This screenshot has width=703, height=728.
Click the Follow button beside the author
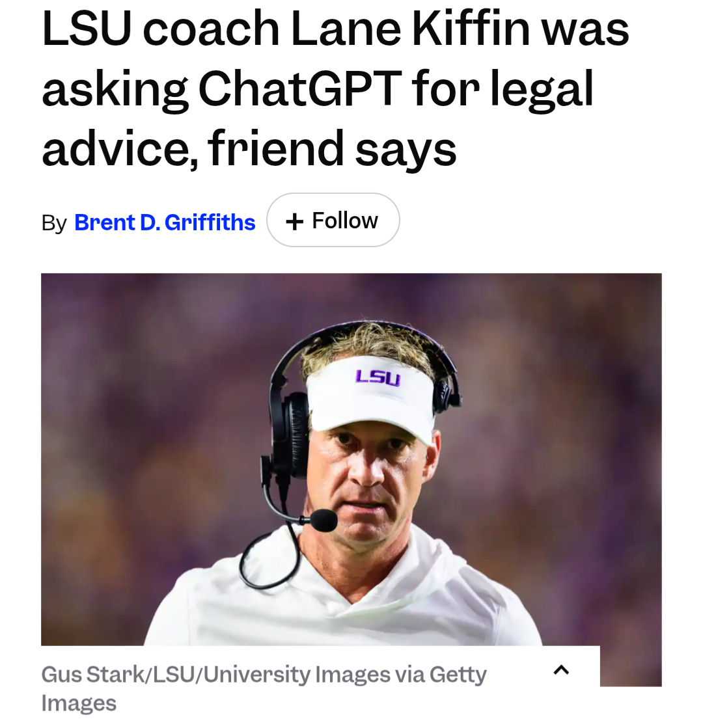click(333, 220)
